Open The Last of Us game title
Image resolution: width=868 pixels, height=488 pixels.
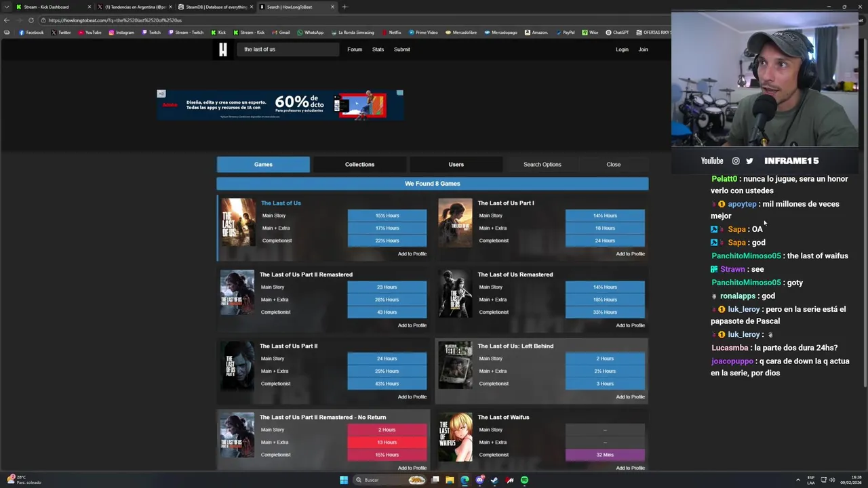pos(281,203)
